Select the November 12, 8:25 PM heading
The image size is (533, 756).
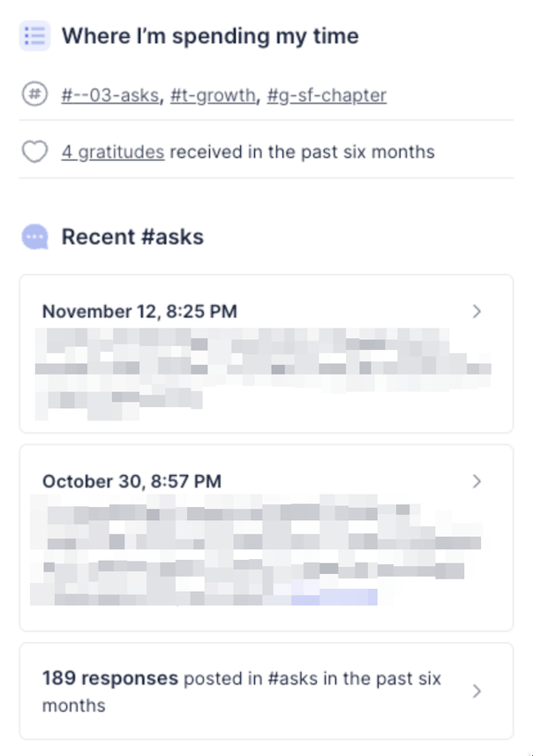tap(139, 312)
